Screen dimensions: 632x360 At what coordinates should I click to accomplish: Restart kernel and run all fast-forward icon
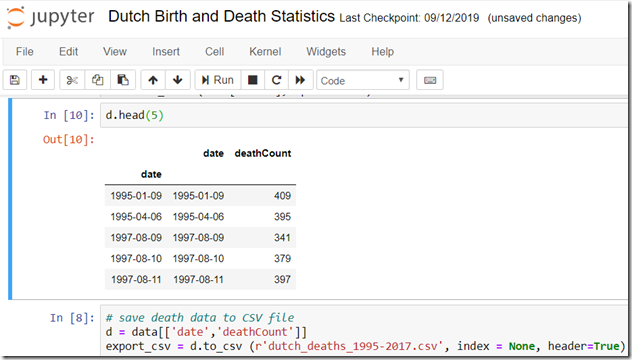click(x=300, y=80)
